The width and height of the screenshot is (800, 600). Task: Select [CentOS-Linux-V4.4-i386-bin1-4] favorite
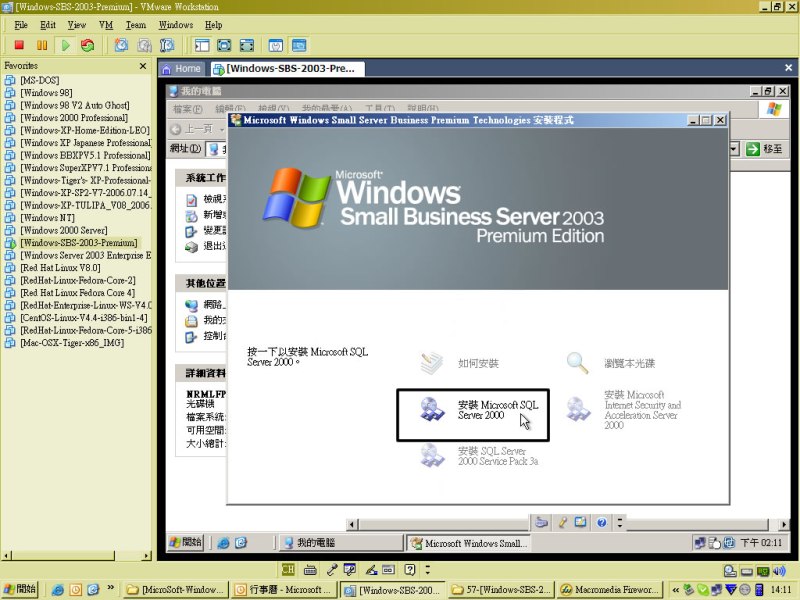click(x=84, y=318)
